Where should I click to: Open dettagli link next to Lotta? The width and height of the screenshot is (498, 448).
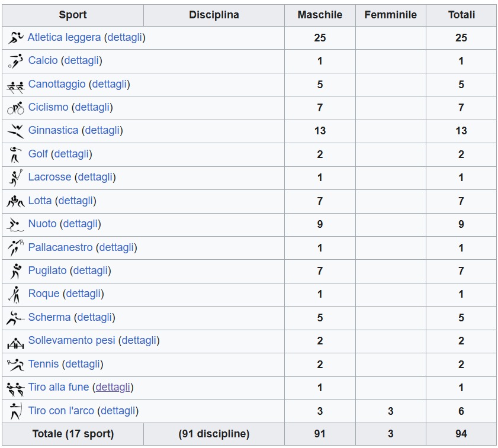click(76, 201)
